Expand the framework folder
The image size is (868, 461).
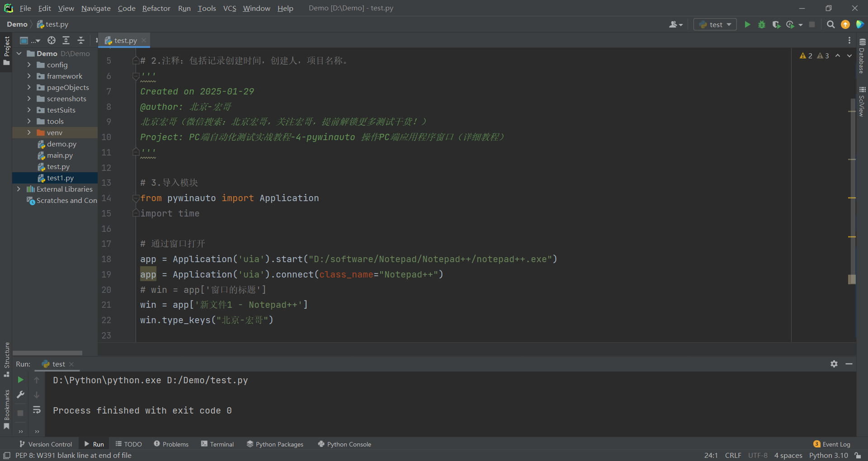click(29, 76)
